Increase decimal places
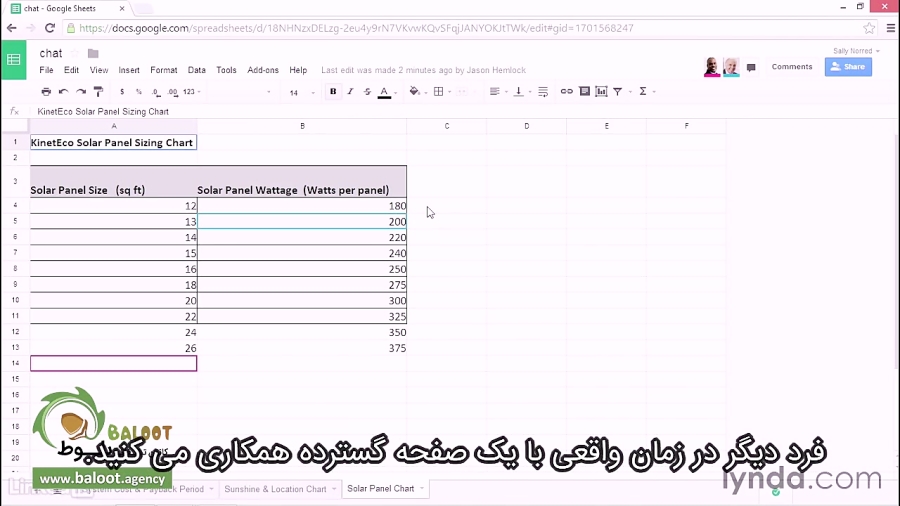 pos(172,92)
